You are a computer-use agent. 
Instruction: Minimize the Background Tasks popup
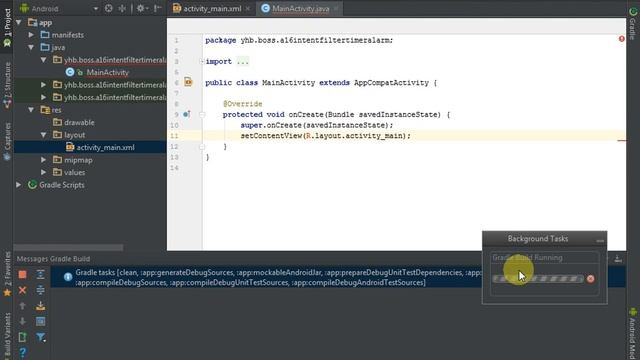coord(600,240)
